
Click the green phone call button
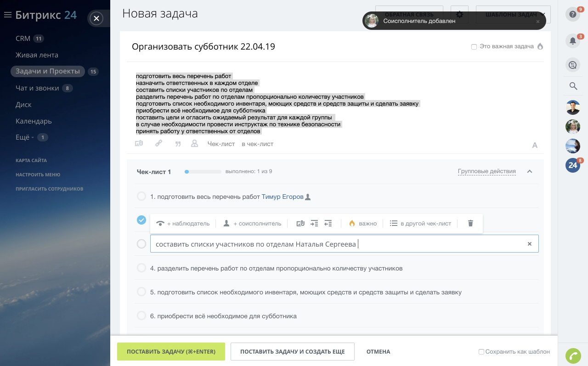(573, 356)
